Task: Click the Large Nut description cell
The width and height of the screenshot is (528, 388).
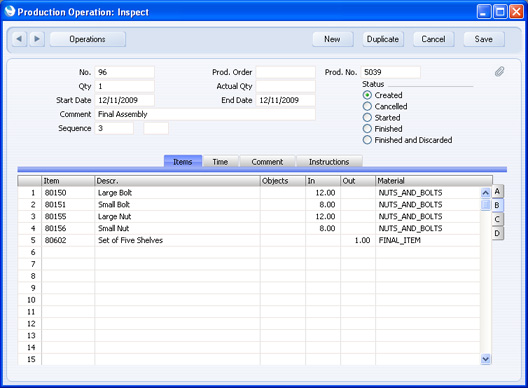Action: pyautogui.click(x=177, y=217)
